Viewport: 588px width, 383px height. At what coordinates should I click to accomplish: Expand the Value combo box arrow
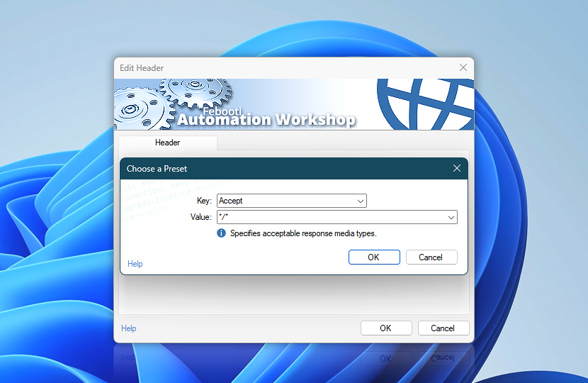(451, 218)
